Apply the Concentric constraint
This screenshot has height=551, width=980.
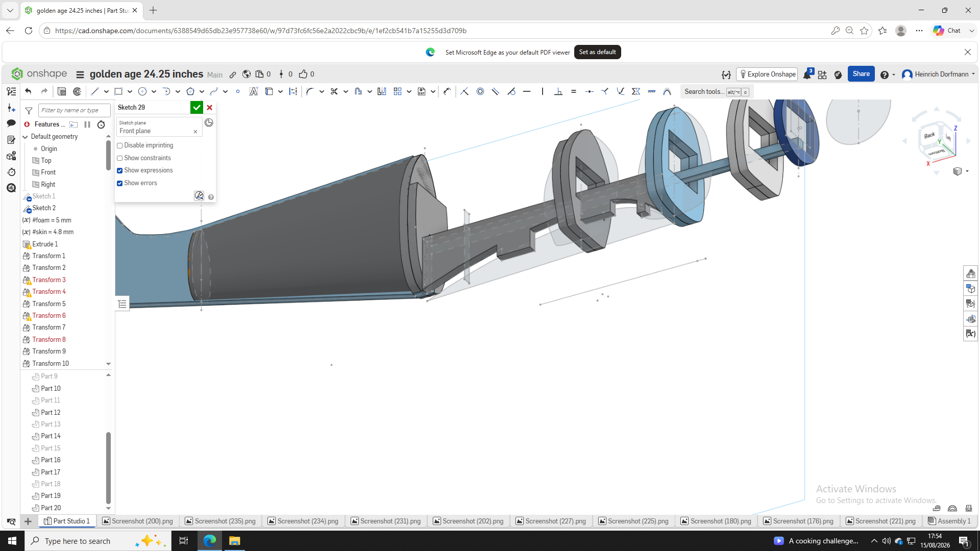click(x=480, y=91)
